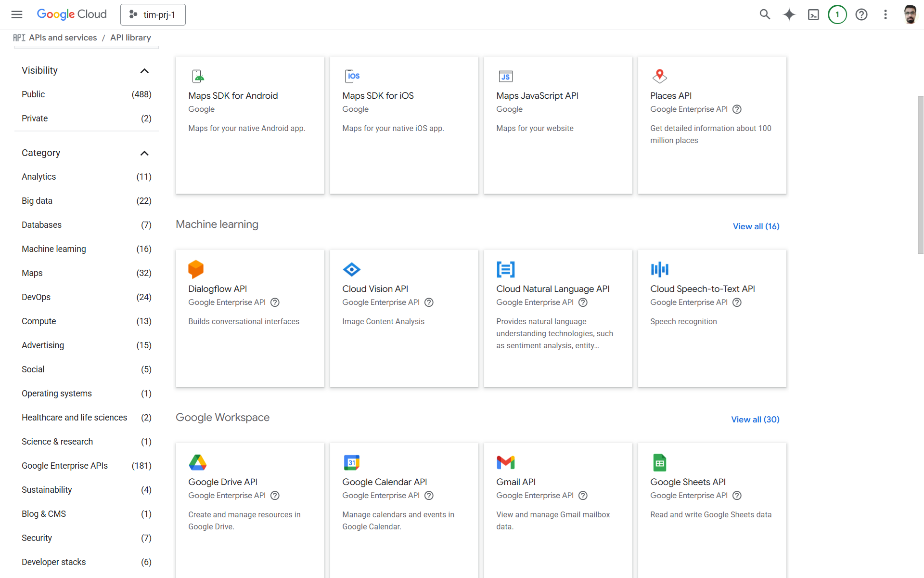This screenshot has width=924, height=578.
Task: Click the search magnifier icon
Action: pyautogui.click(x=765, y=14)
